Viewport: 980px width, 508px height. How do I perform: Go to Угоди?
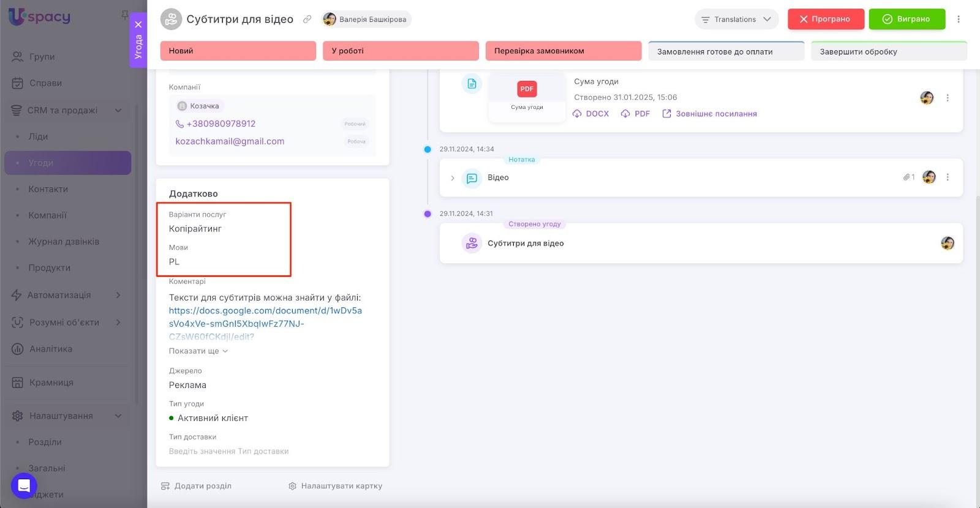[x=67, y=163]
